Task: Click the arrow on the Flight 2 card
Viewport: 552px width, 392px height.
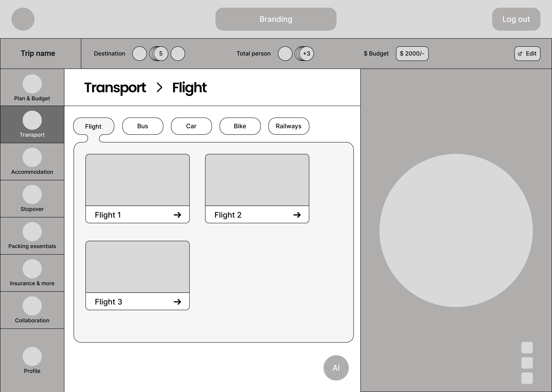Action: click(297, 215)
